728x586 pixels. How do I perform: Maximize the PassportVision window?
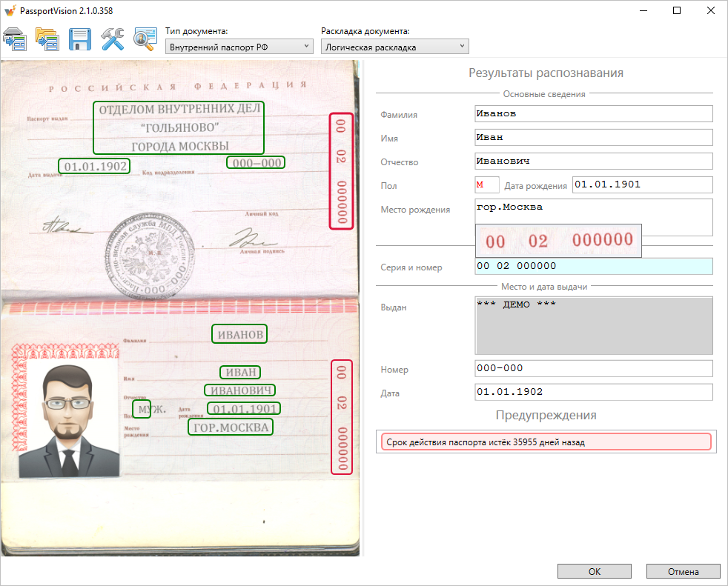677,10
